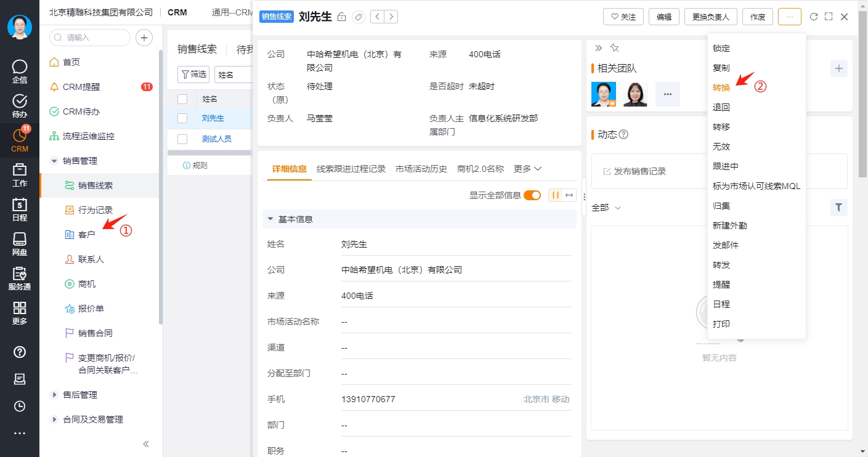Image resolution: width=868 pixels, height=457 pixels.
Task: Click the lock icon next to 刘先生
Action: click(342, 17)
